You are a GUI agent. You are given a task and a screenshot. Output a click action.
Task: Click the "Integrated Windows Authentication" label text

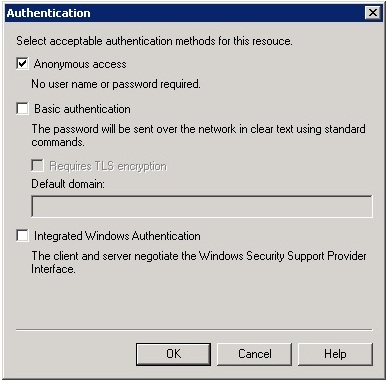coord(117,236)
